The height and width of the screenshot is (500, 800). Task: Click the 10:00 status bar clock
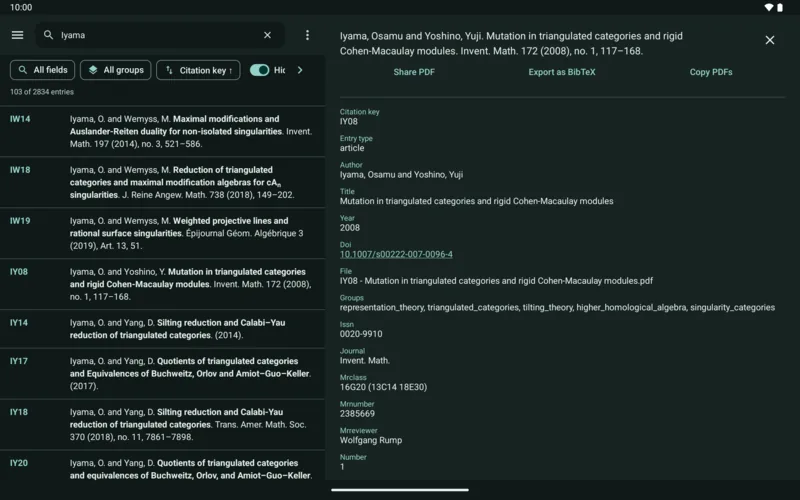[21, 7]
